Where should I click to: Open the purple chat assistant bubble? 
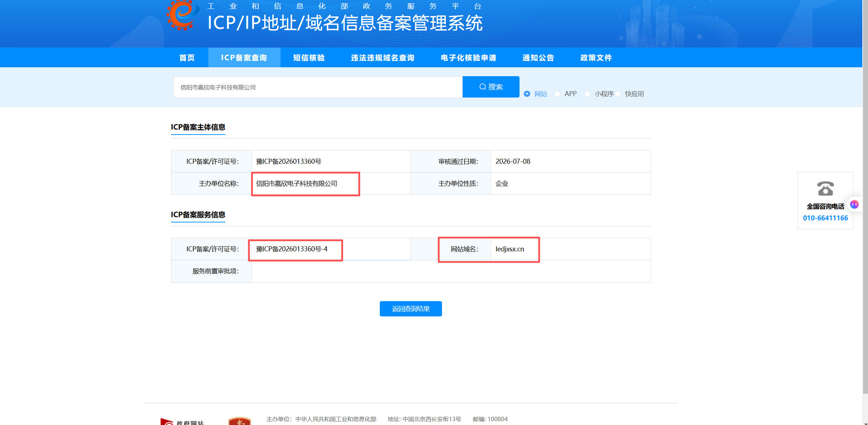click(x=854, y=204)
